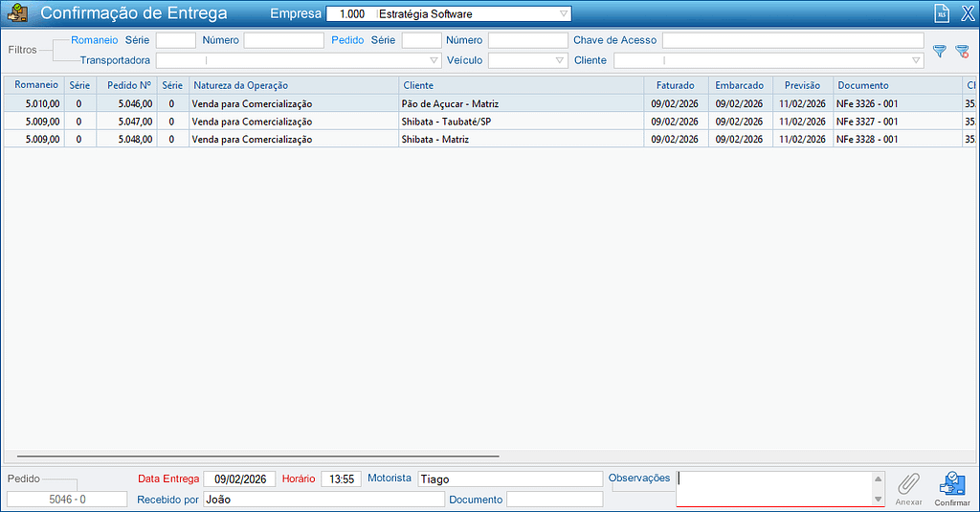Click the Anexar paperclip icon
Image resolution: width=980 pixels, height=512 pixels.
(909, 489)
